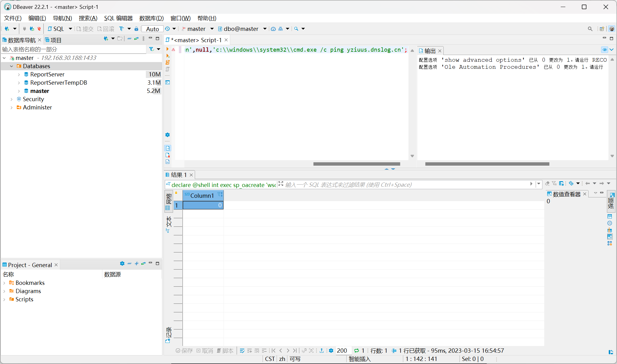This screenshot has width=617, height=364.
Task: Open the SQL 编辑器 menu
Action: pos(118,18)
